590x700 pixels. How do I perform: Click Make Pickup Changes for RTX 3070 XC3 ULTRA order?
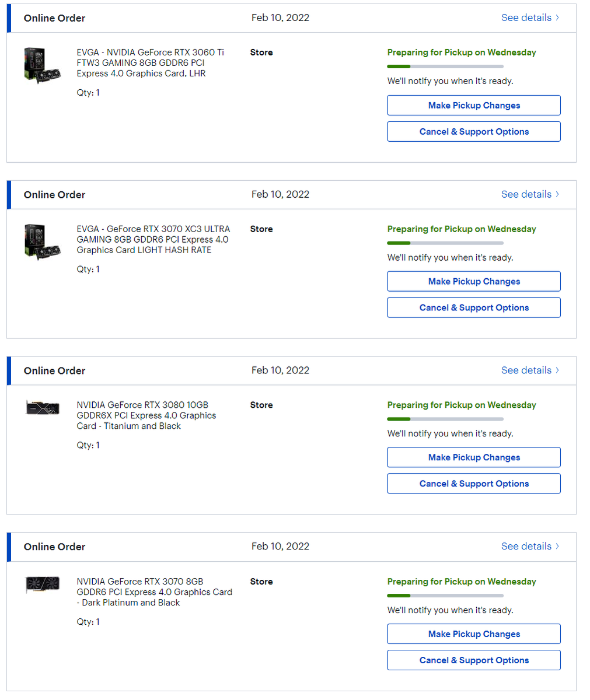click(x=474, y=282)
